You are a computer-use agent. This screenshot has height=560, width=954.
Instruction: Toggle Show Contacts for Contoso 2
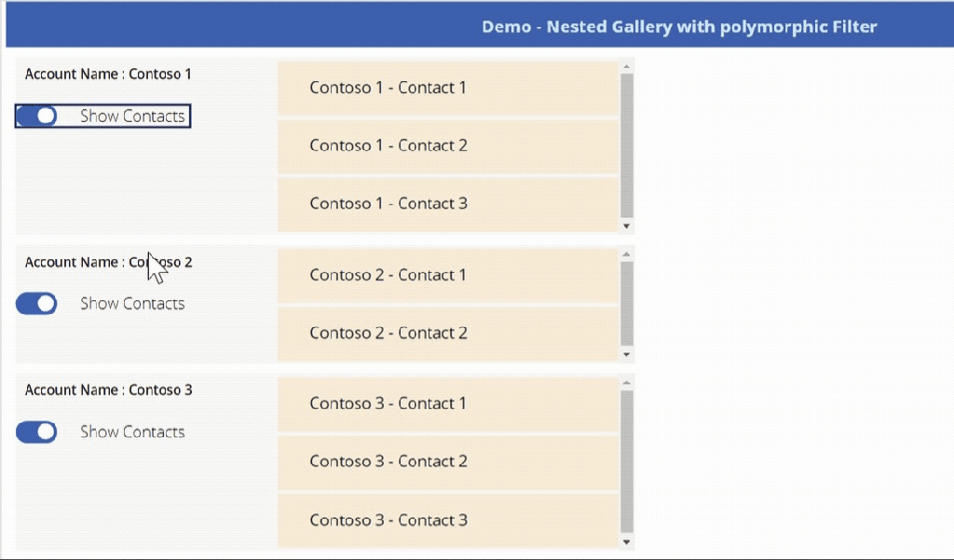click(x=36, y=303)
